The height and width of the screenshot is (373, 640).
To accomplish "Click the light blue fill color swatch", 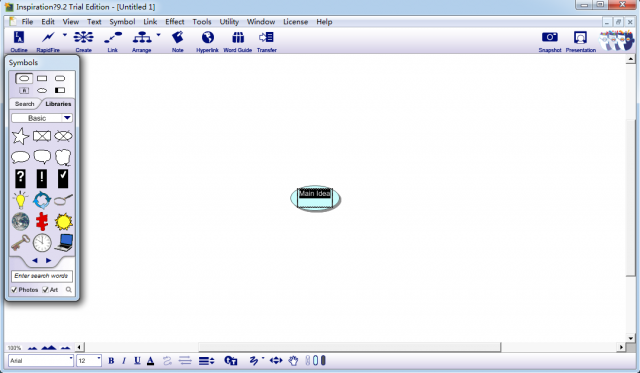I will point(315,360).
